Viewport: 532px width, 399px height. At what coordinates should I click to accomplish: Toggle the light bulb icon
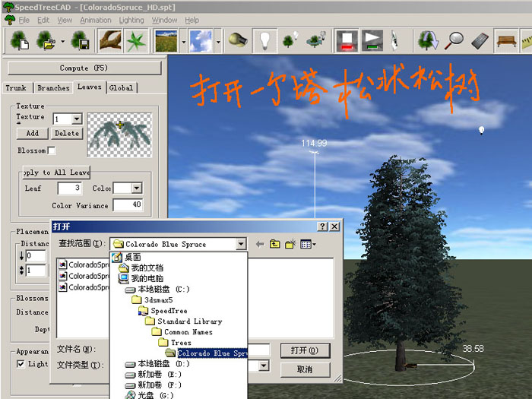coord(264,40)
